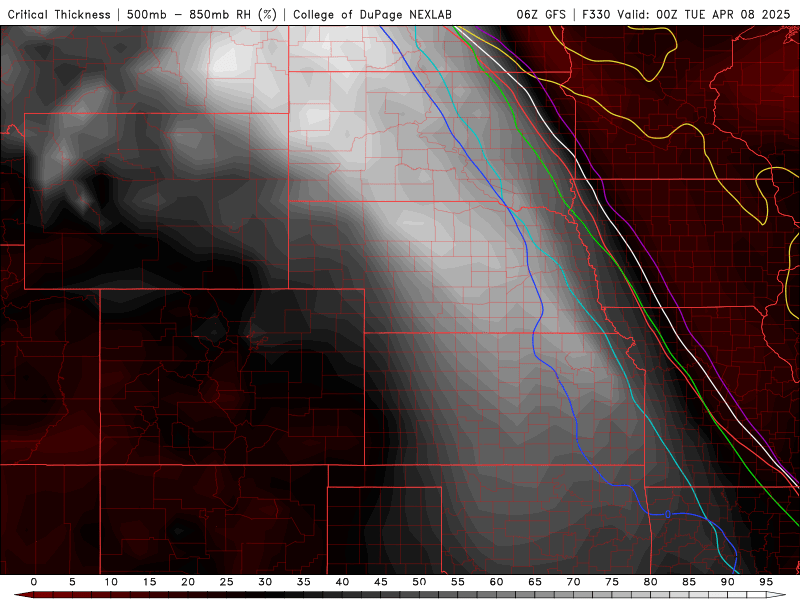Image resolution: width=800 pixels, height=600 pixels.
Task: Click the colorbar value "15"
Action: coord(149,582)
